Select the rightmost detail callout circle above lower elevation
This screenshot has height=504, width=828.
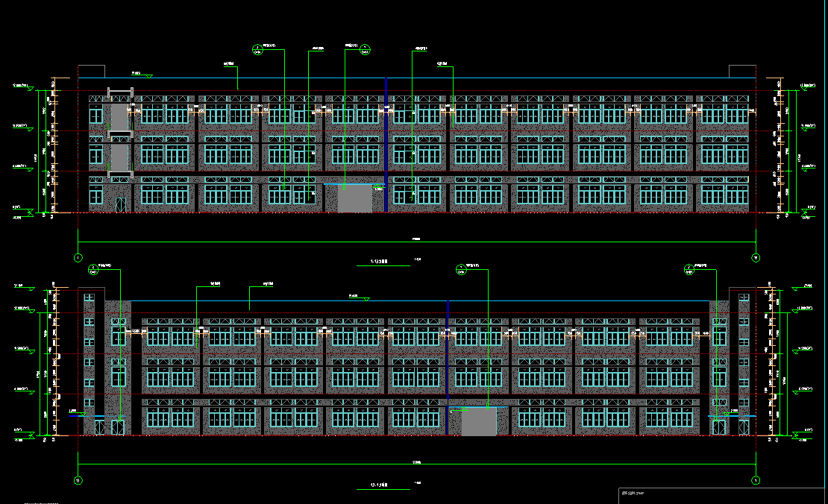[x=690, y=268]
